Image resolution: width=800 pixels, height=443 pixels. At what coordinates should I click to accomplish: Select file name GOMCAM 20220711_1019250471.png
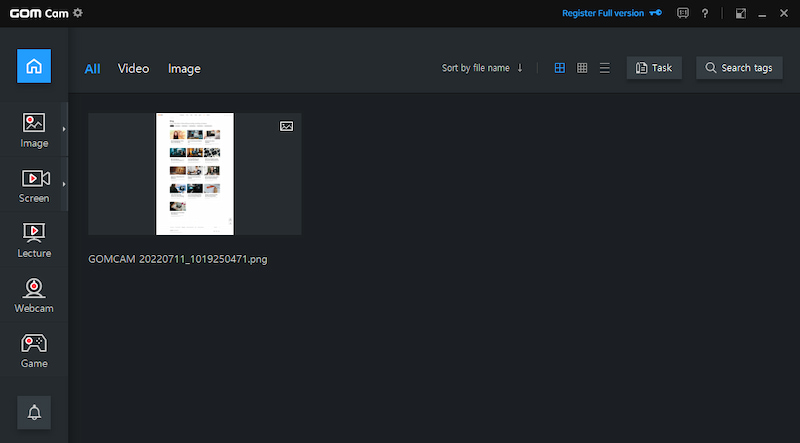[178, 259]
